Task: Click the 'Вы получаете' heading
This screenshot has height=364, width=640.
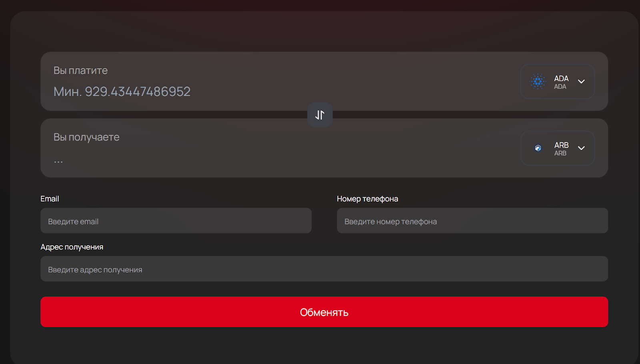Action: (x=86, y=137)
